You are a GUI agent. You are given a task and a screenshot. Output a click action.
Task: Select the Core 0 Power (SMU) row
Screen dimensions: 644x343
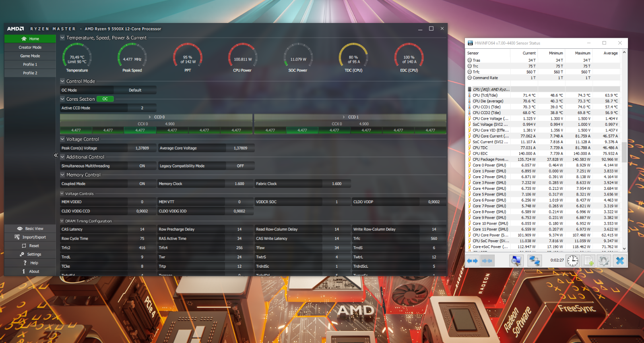pyautogui.click(x=543, y=165)
